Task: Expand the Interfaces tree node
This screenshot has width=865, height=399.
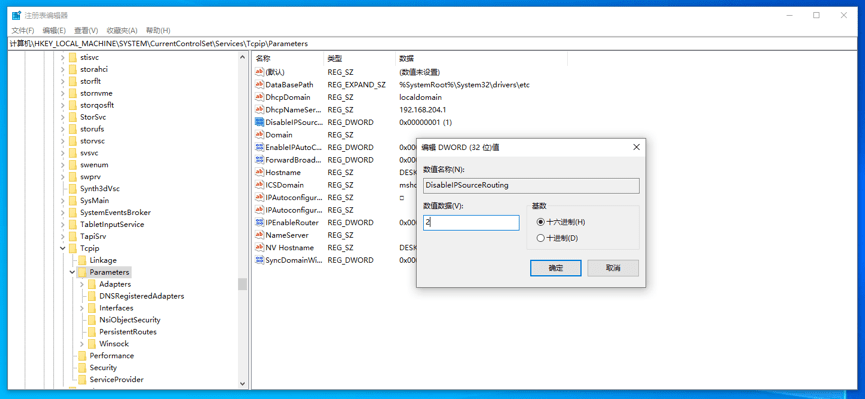Action: (82, 308)
